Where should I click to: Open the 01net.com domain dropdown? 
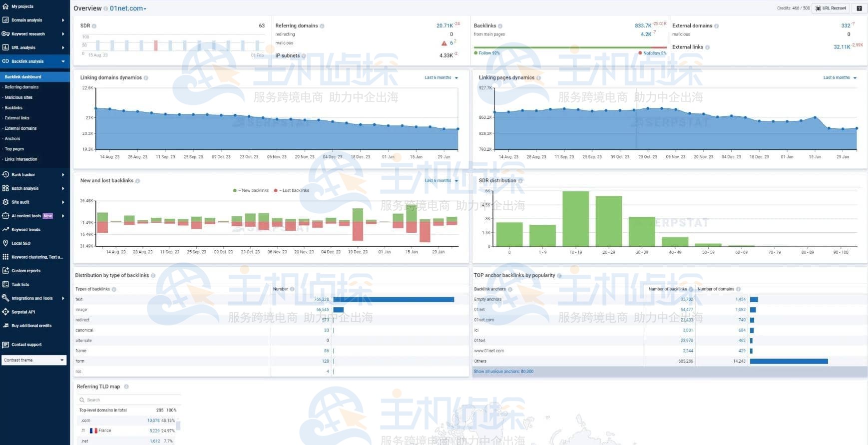point(128,8)
